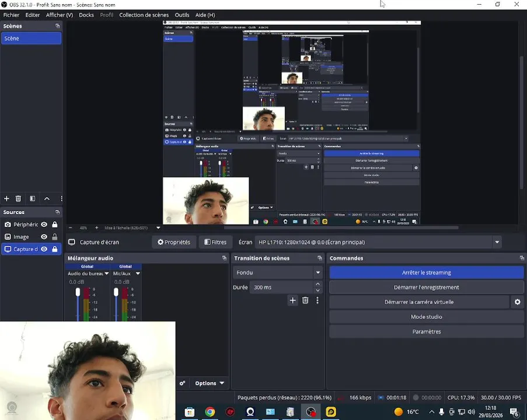Add a new scene with plus icon

point(7,198)
